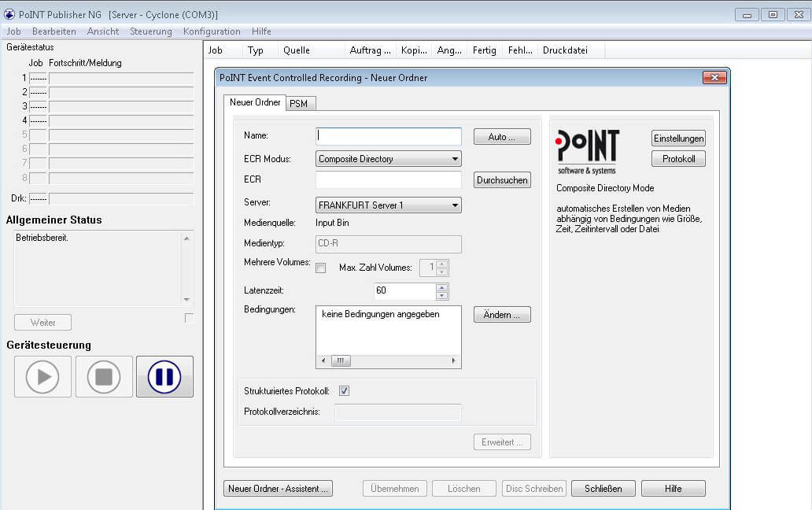The width and height of the screenshot is (812, 510).
Task: Uncheck Strukturiertes Protokoll checkbox
Action: click(344, 391)
